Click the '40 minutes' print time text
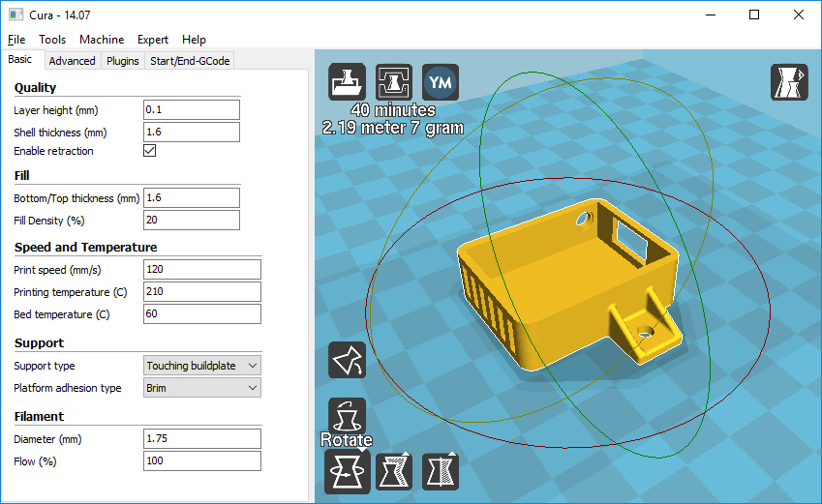The height and width of the screenshot is (504, 822). [x=393, y=110]
